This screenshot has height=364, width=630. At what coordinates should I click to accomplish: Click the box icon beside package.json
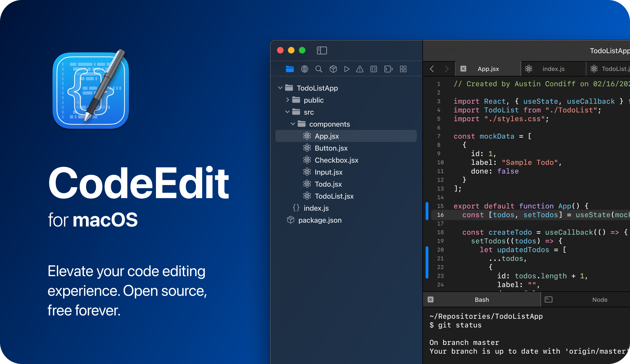pyautogui.click(x=291, y=220)
